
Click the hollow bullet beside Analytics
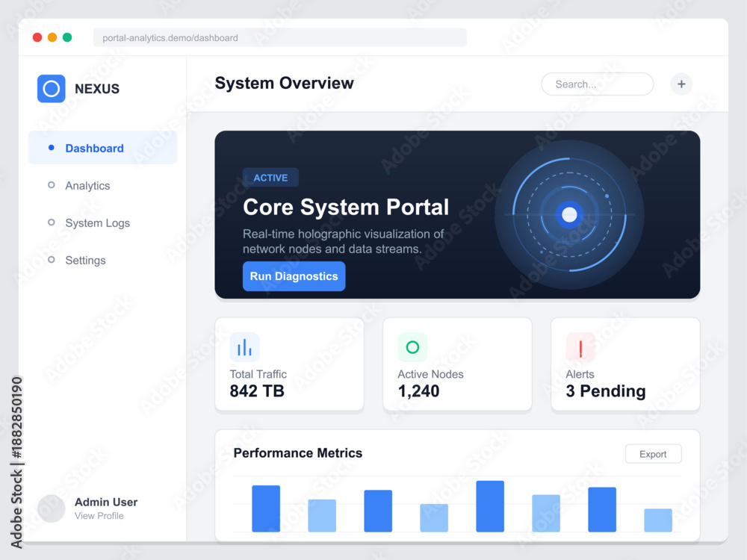pyautogui.click(x=52, y=184)
